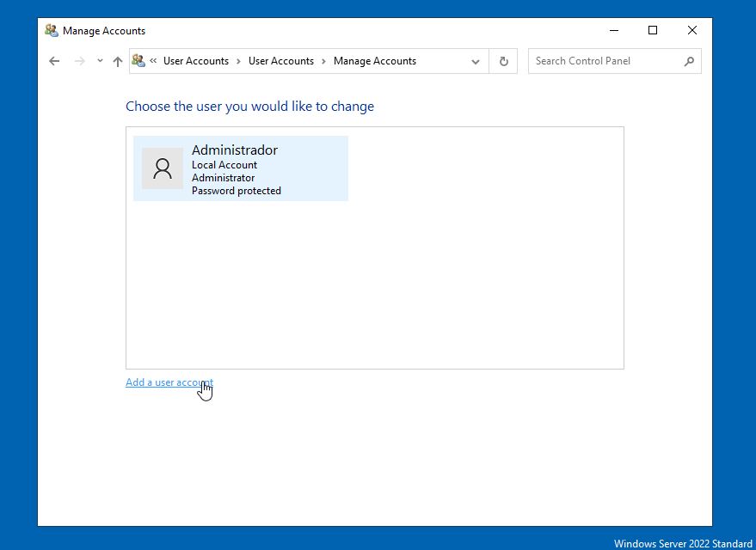Open the Add a user account link
This screenshot has height=550, width=756.
pyautogui.click(x=169, y=382)
